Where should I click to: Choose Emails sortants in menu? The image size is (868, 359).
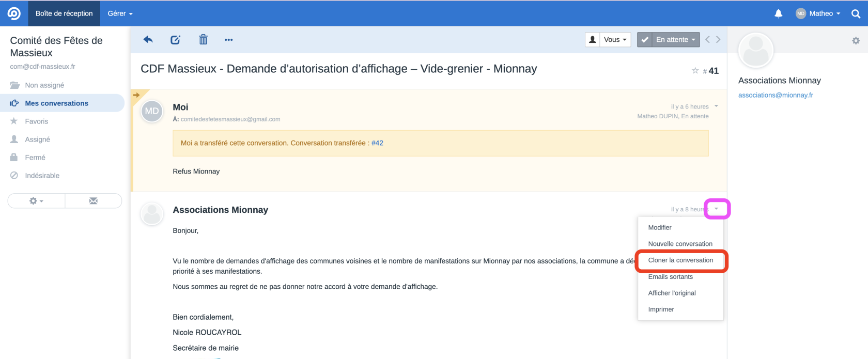coord(680,277)
